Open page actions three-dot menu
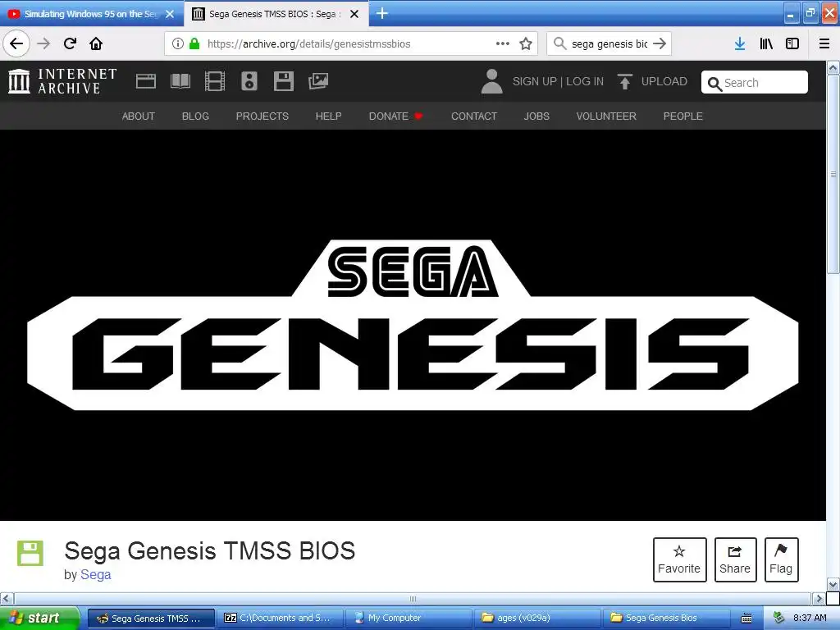840x630 pixels. 503,43
